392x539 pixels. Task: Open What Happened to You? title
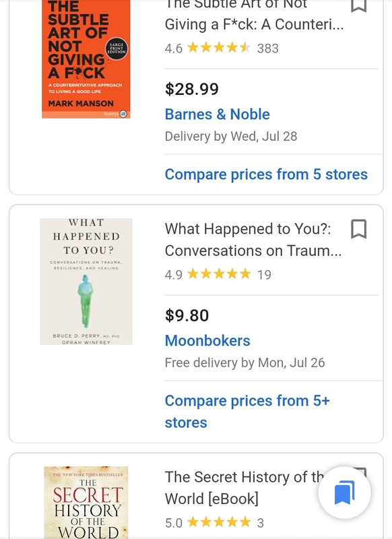(253, 240)
